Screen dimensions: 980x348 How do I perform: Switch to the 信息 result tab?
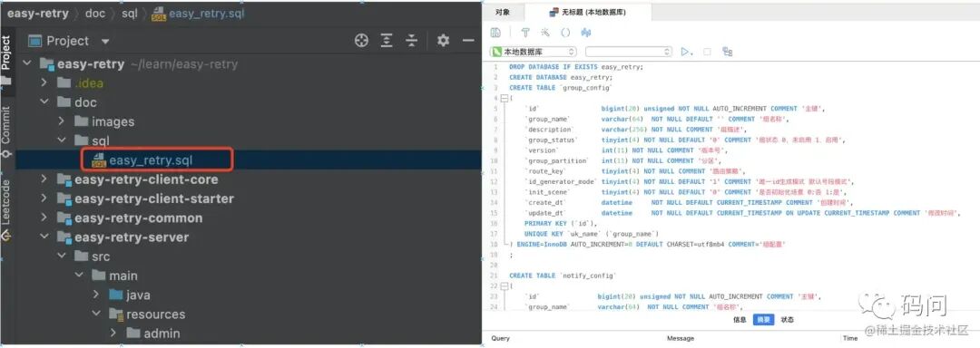[x=740, y=319]
